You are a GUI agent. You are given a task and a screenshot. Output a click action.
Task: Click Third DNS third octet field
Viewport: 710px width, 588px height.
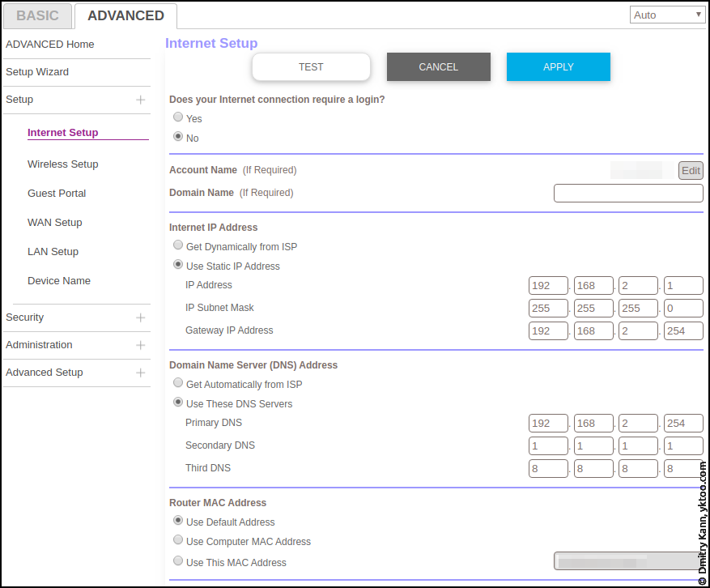point(638,469)
